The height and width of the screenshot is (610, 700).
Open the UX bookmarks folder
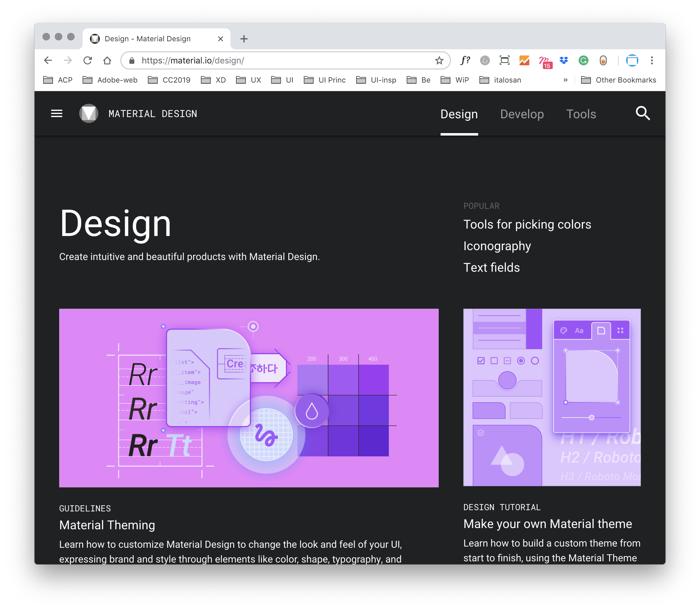(x=249, y=80)
